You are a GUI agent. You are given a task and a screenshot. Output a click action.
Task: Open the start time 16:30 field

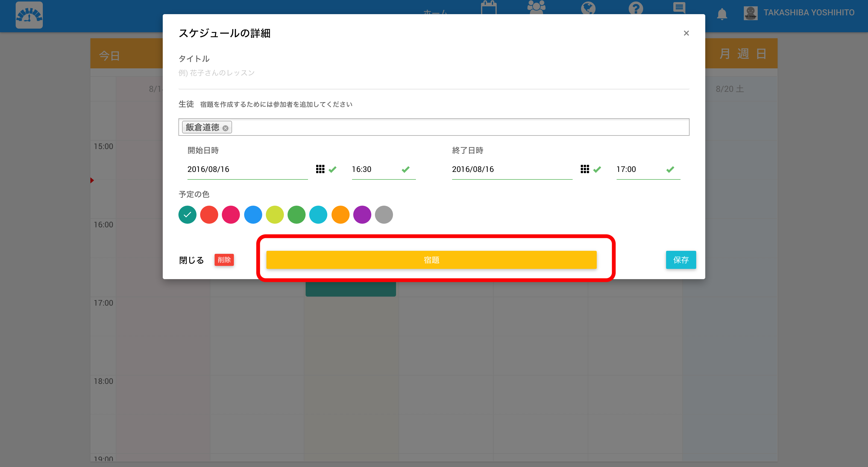pyautogui.click(x=374, y=169)
